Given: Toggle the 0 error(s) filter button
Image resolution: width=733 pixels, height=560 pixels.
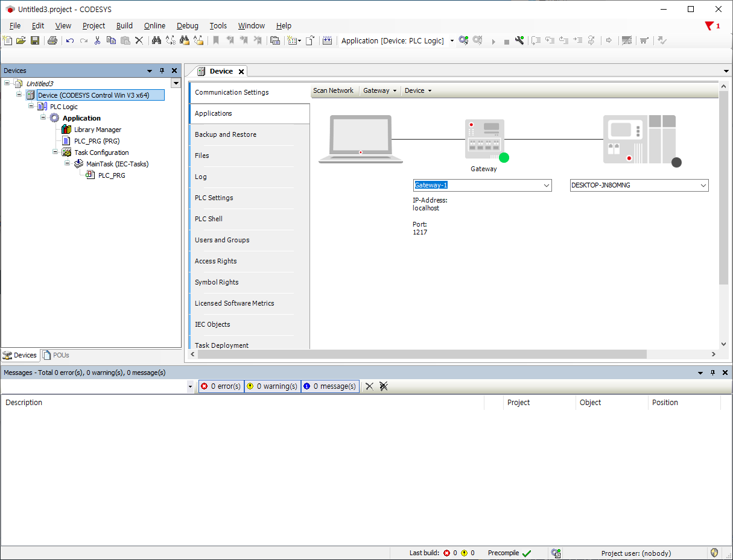Looking at the screenshot, I should click(221, 386).
